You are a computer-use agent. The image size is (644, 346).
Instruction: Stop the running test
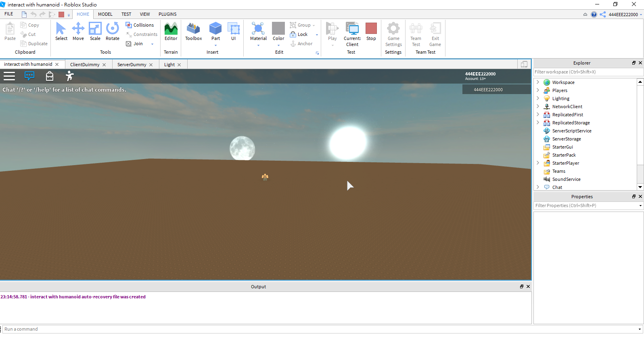click(371, 31)
